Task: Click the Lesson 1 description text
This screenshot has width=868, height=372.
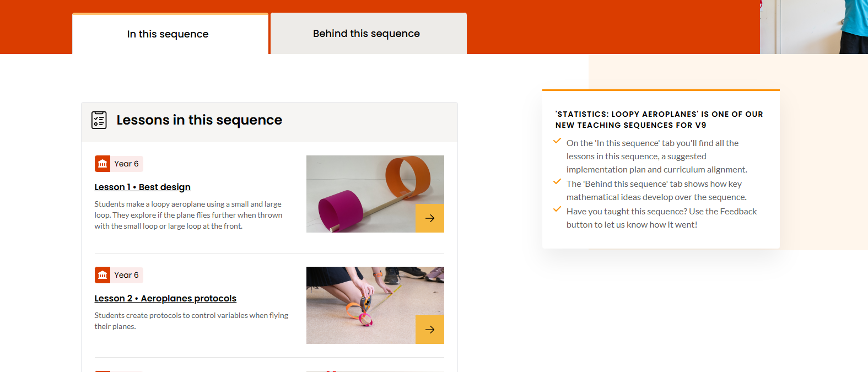Action: (x=188, y=215)
